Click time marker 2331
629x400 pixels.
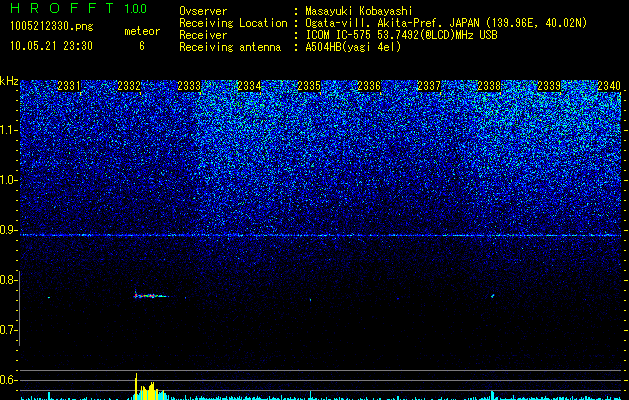point(69,86)
